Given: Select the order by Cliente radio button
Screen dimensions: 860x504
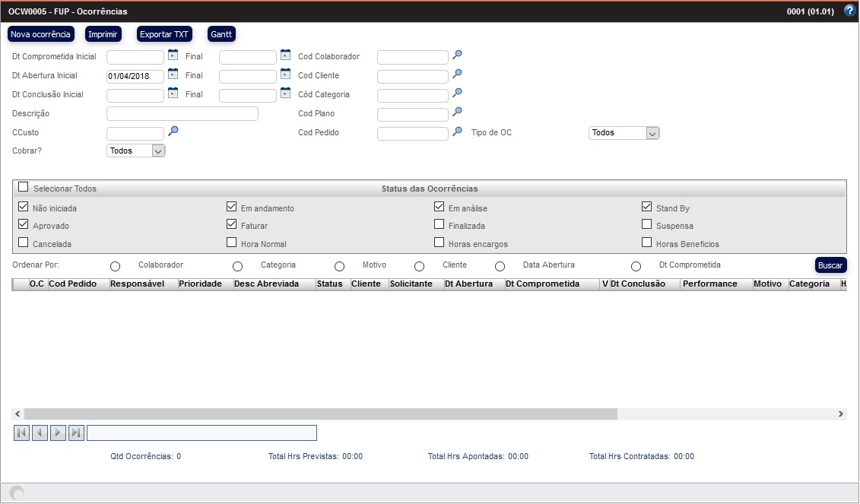Looking at the screenshot, I should coord(419,266).
